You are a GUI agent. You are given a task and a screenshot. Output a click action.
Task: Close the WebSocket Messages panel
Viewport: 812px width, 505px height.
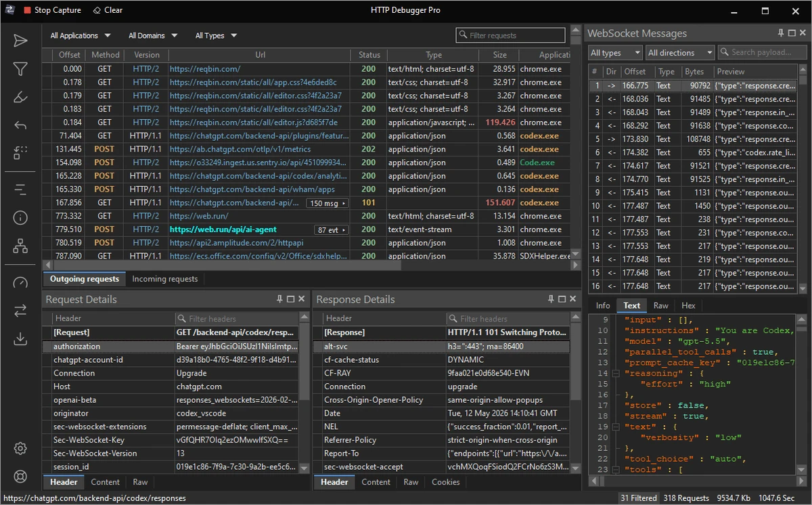pos(802,33)
